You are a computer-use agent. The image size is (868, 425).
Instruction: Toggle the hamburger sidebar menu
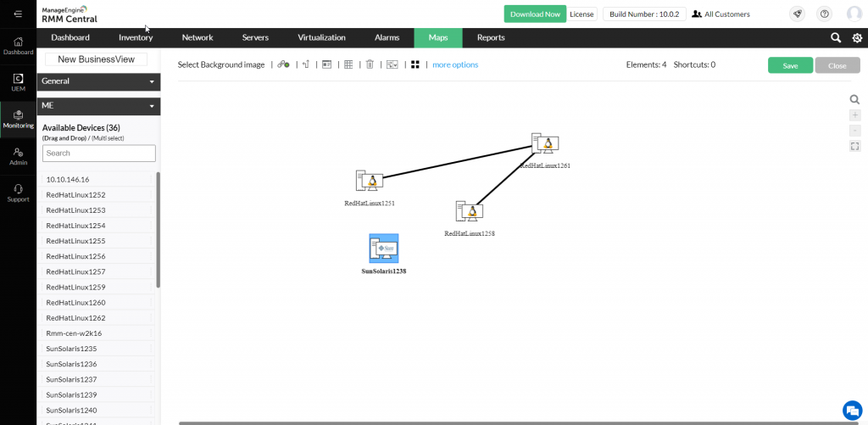[x=18, y=14]
